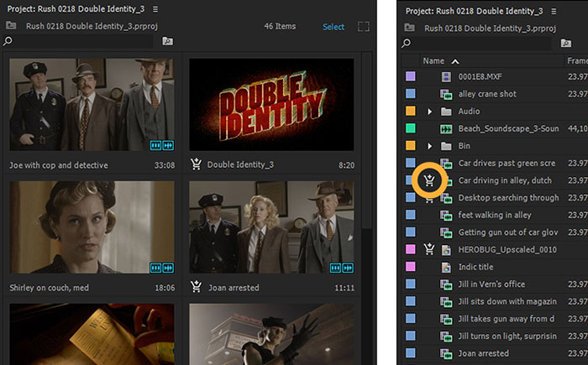Click the find-in-bin folder icon in icon view panel
The width and height of the screenshot is (588, 365).
coord(167,41)
